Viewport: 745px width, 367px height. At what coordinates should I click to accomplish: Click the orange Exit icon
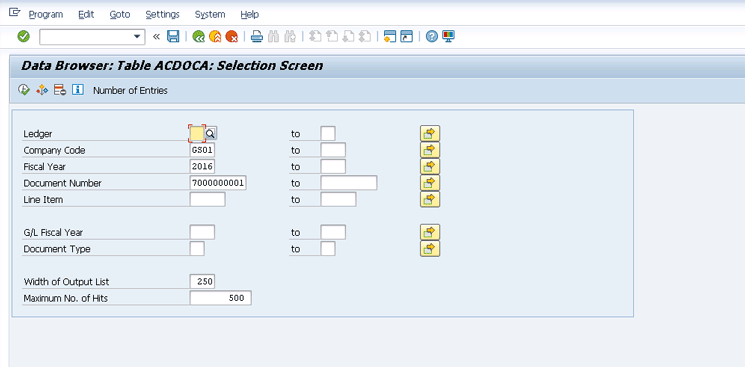click(215, 37)
